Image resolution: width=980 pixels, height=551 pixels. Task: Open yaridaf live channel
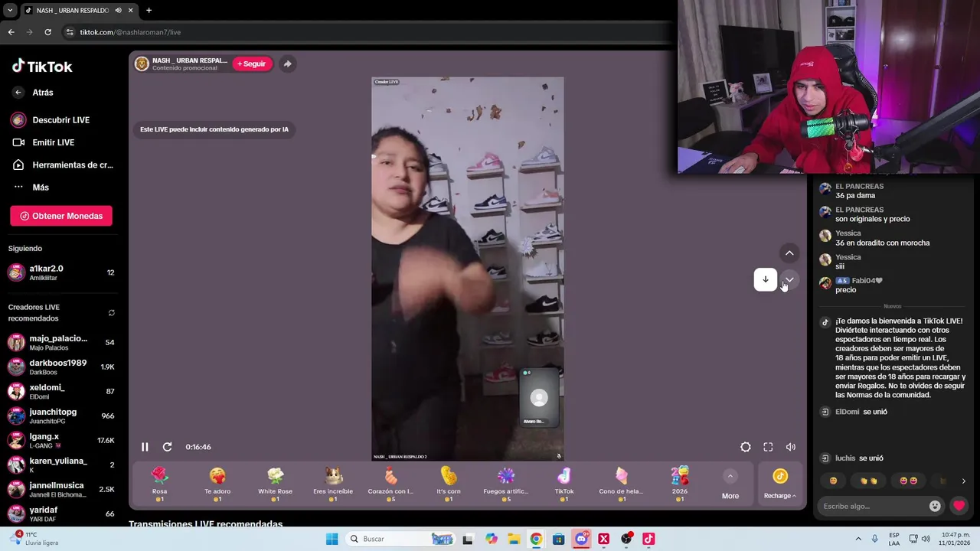pyautogui.click(x=61, y=514)
